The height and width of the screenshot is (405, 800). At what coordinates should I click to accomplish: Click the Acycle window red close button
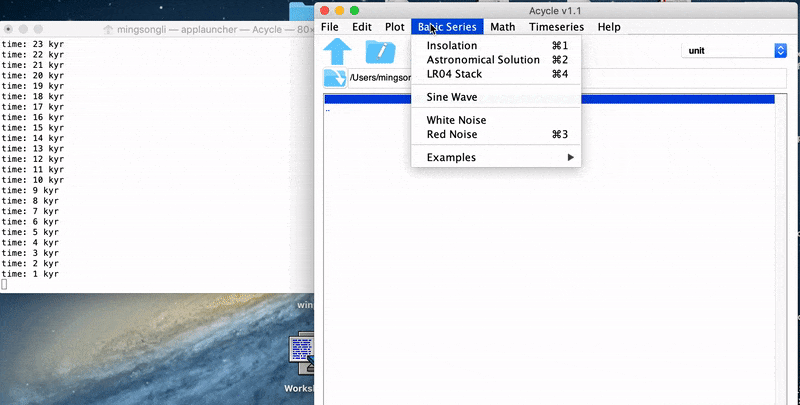tap(324, 11)
